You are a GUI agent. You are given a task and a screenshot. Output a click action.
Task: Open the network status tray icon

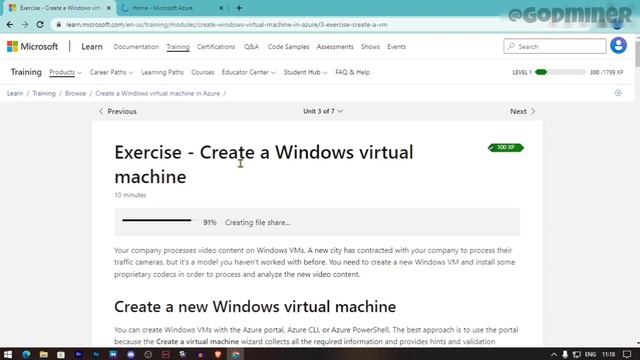coord(576,354)
